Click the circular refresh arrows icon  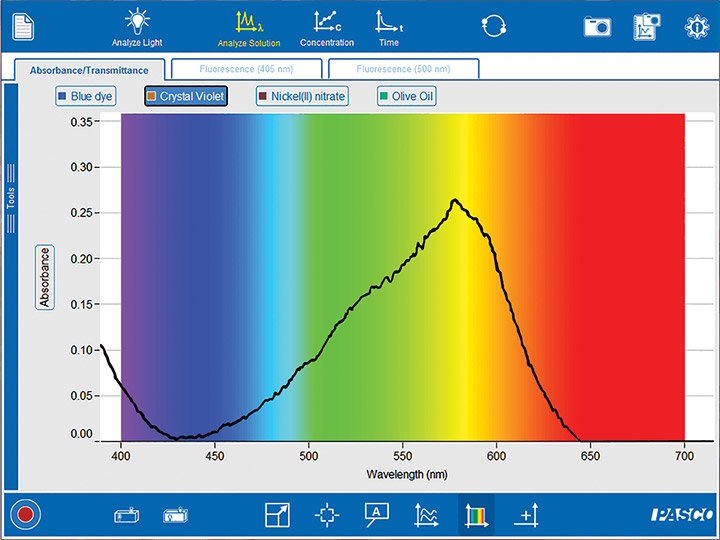494,26
